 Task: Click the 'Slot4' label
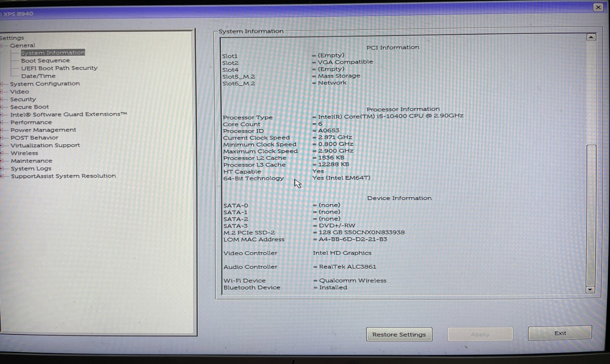point(230,70)
